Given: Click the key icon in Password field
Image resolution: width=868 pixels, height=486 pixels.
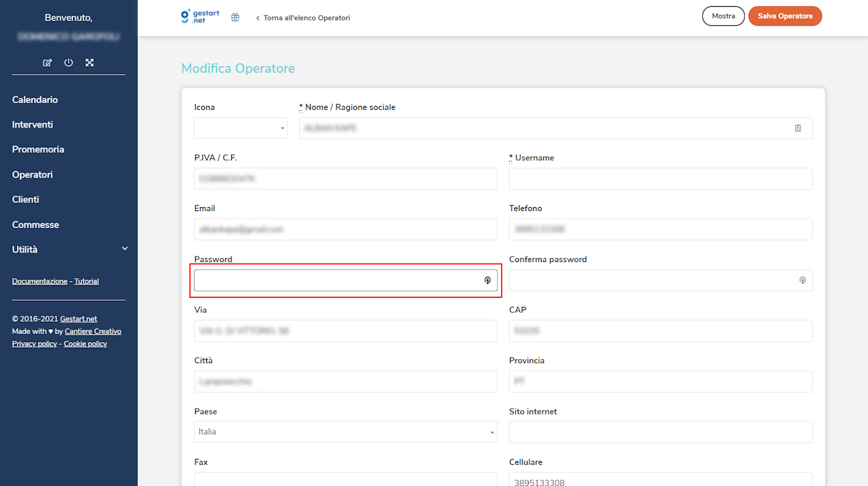Looking at the screenshot, I should tap(487, 280).
